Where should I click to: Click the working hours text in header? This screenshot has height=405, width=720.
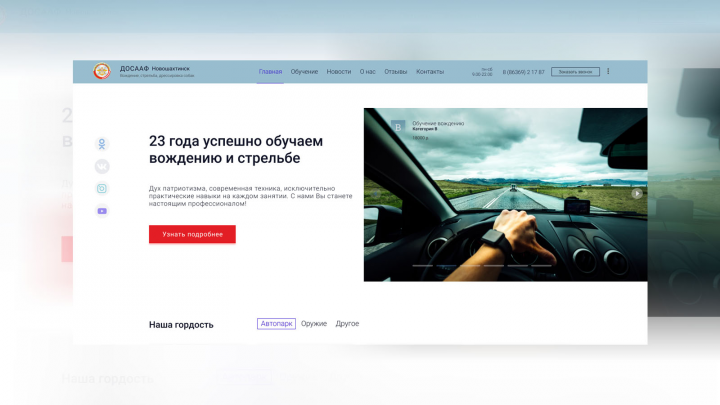482,72
